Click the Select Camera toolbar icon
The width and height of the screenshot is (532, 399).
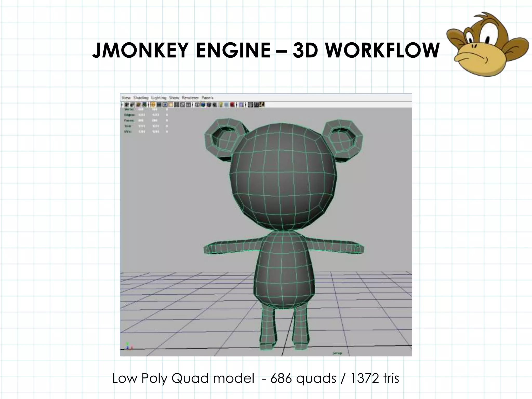pos(126,105)
